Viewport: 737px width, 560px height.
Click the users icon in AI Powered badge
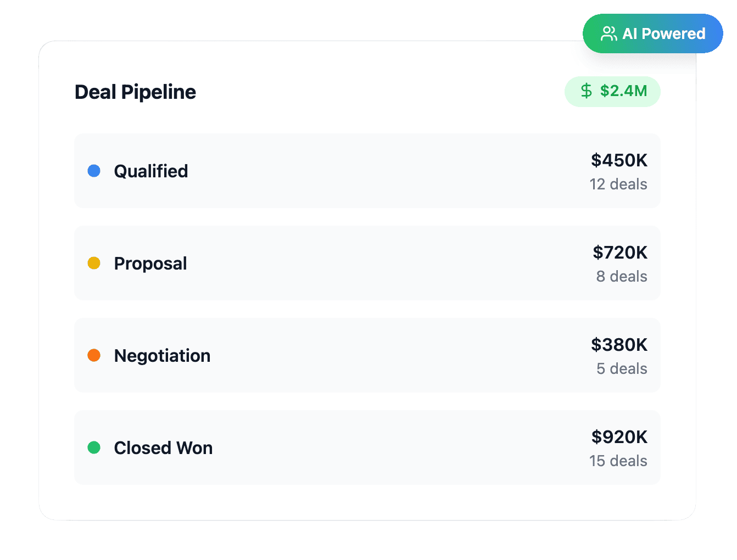tap(608, 34)
